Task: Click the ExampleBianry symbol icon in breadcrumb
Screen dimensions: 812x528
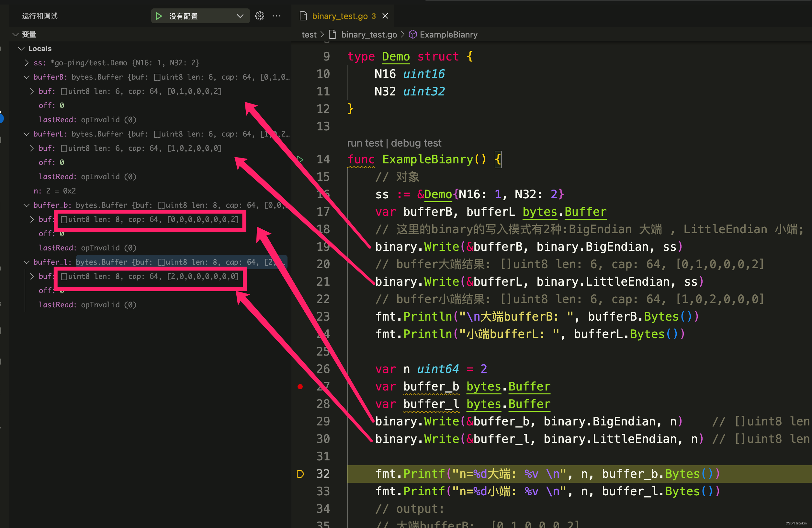Action: pos(413,34)
